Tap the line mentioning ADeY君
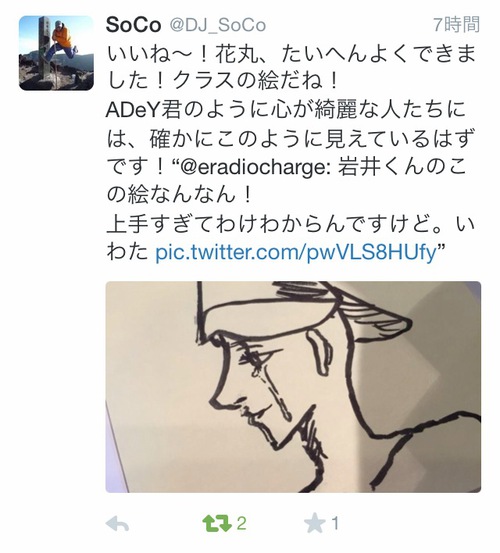 point(286,110)
